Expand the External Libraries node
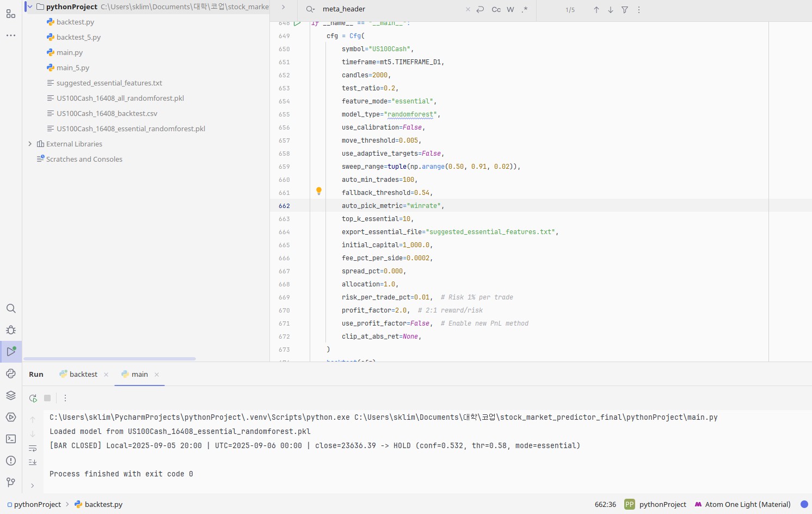 [30, 144]
